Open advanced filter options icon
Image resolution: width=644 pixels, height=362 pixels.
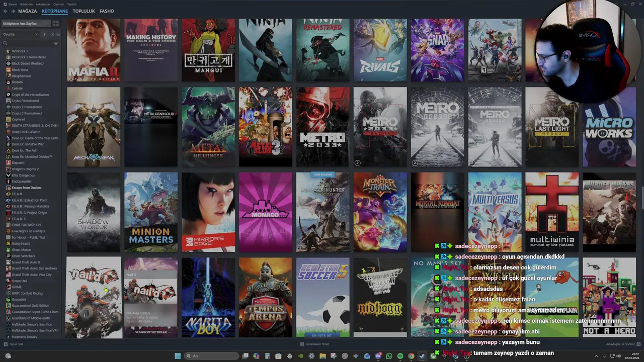tap(56, 43)
